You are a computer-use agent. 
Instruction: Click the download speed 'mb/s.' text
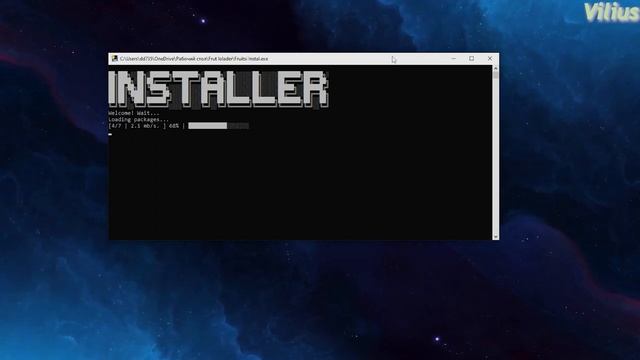(x=151, y=126)
